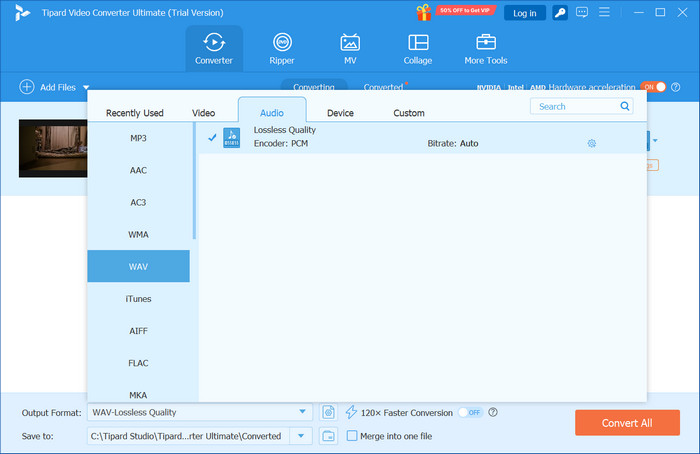This screenshot has width=700, height=454.
Task: Click the 50% OFF VIP banner
Action: point(465,10)
